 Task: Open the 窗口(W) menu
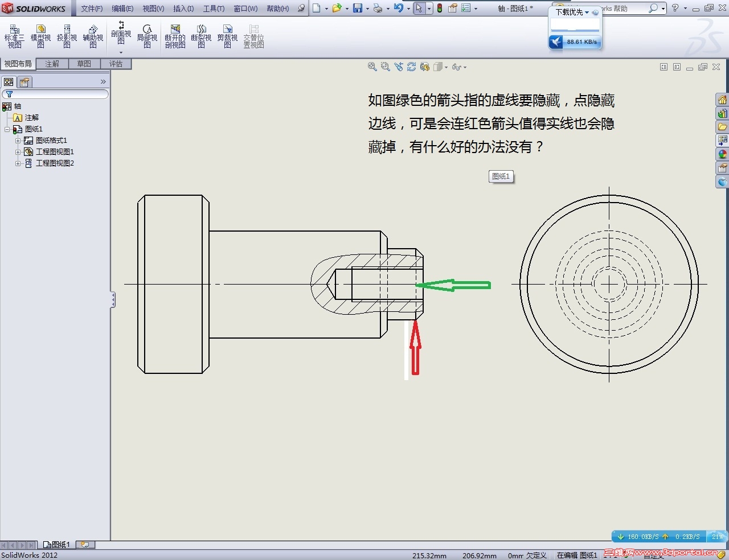point(245,9)
